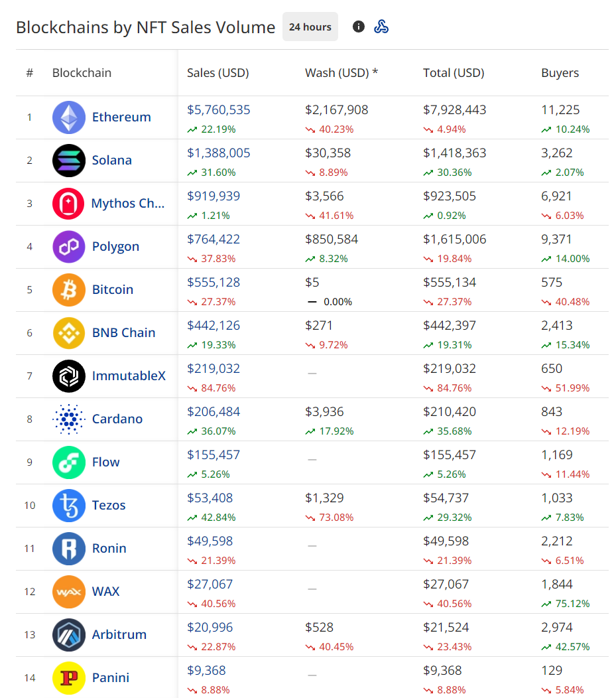This screenshot has height=698, width=616.
Task: Click the Panini logo icon
Action: click(x=69, y=678)
